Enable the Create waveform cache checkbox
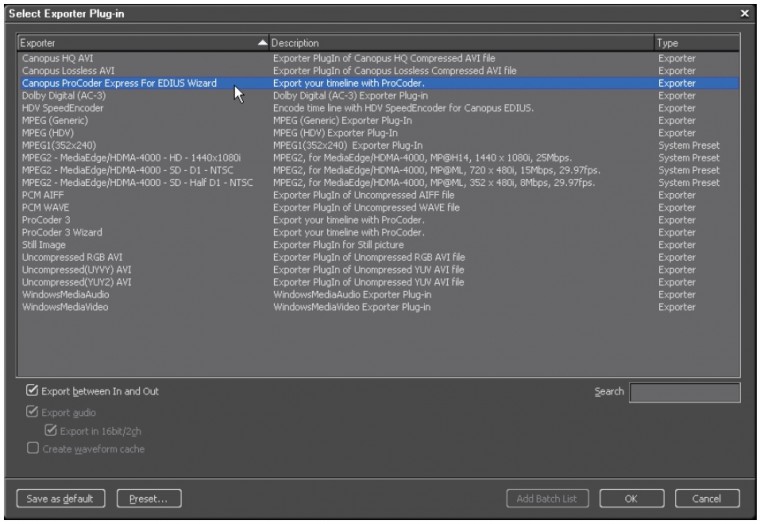The image size is (760, 524). (32, 448)
